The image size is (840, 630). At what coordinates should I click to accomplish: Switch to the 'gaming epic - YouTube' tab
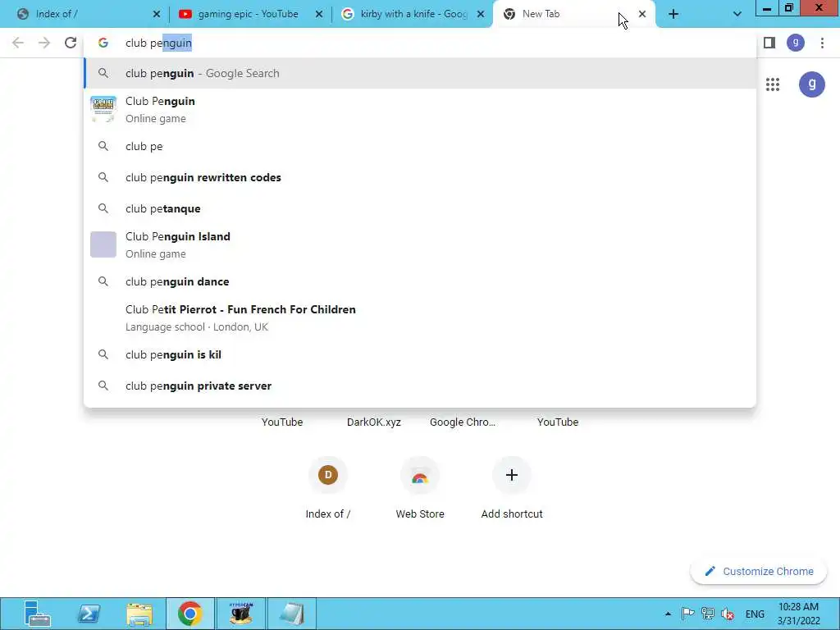[x=248, y=15]
